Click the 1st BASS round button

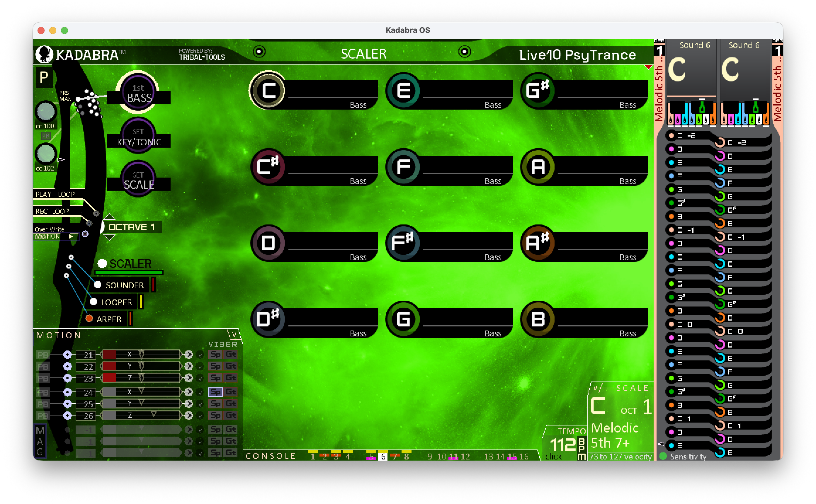[138, 92]
